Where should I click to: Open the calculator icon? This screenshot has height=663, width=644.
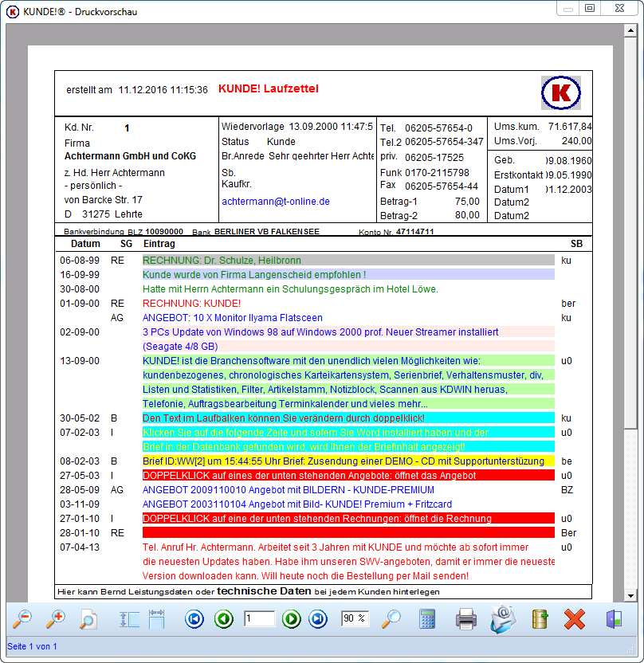427,619
